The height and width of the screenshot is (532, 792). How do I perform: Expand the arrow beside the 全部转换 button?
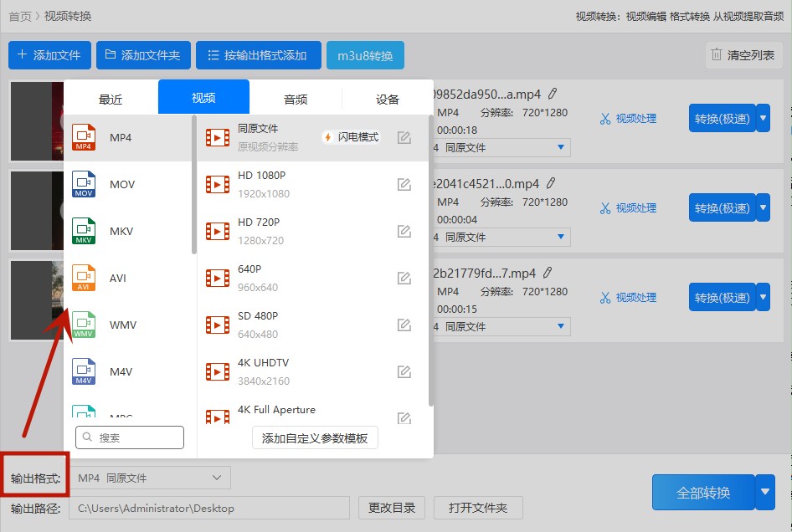point(763,492)
